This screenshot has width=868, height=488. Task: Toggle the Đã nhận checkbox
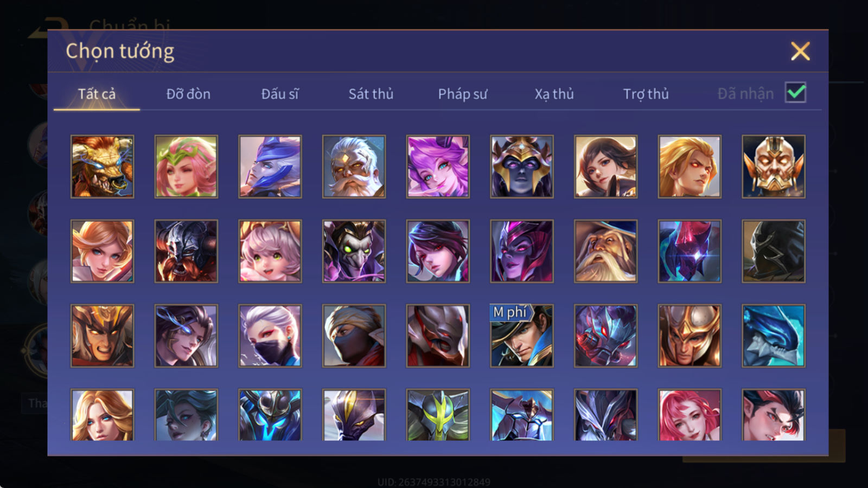795,93
